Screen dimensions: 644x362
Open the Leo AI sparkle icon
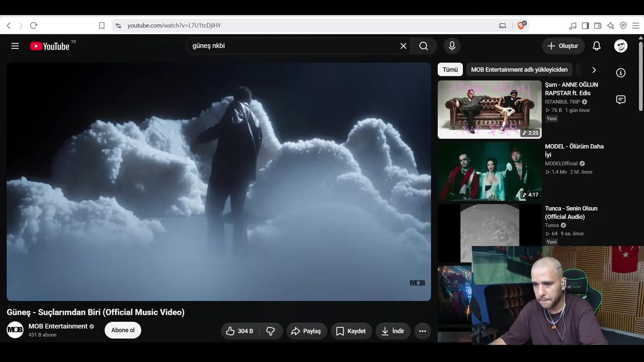[x=611, y=26]
